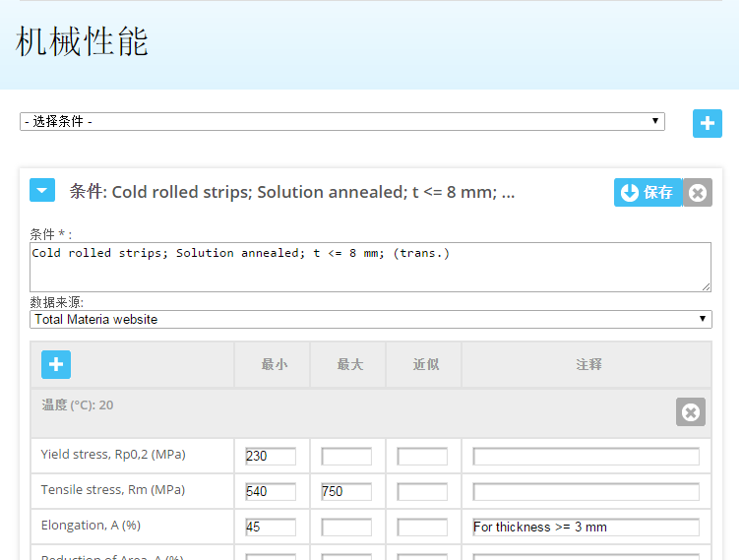The width and height of the screenshot is (742, 560).
Task: Click Elongation minimum field with 45
Action: coord(271,527)
